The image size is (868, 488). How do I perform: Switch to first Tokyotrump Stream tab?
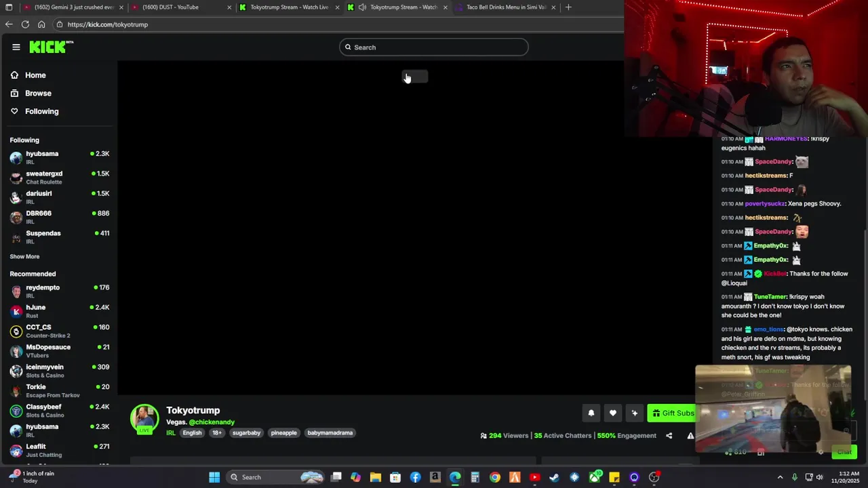288,7
